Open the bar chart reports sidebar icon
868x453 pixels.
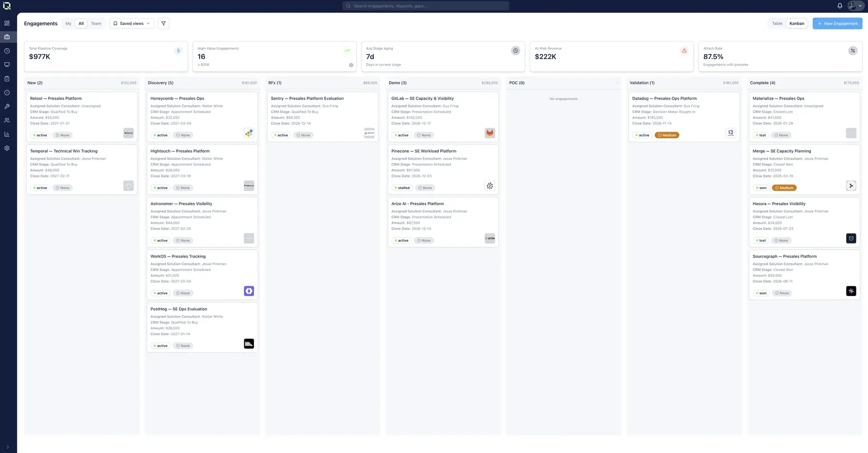(7, 134)
